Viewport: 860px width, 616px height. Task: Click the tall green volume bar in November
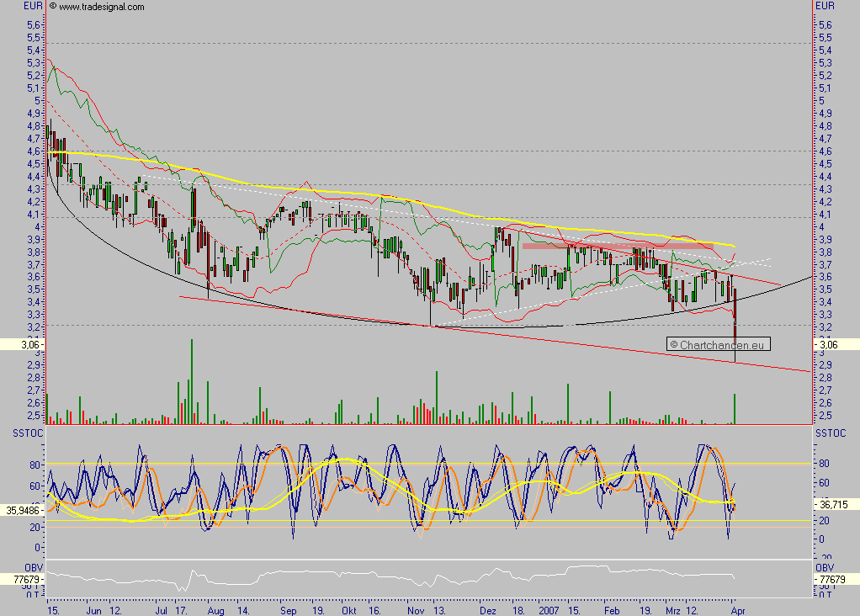coord(436,396)
